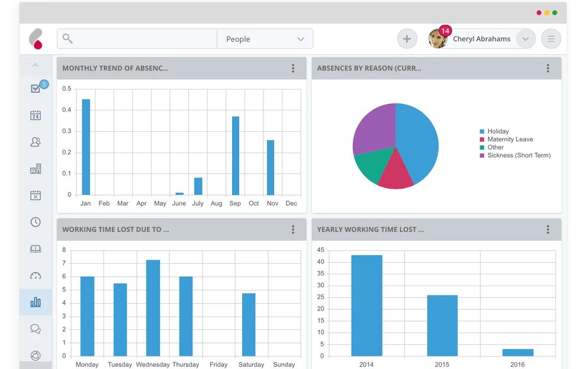The image size is (588, 369).
Task: Select the analytics bar chart icon
Action: [x=36, y=302]
